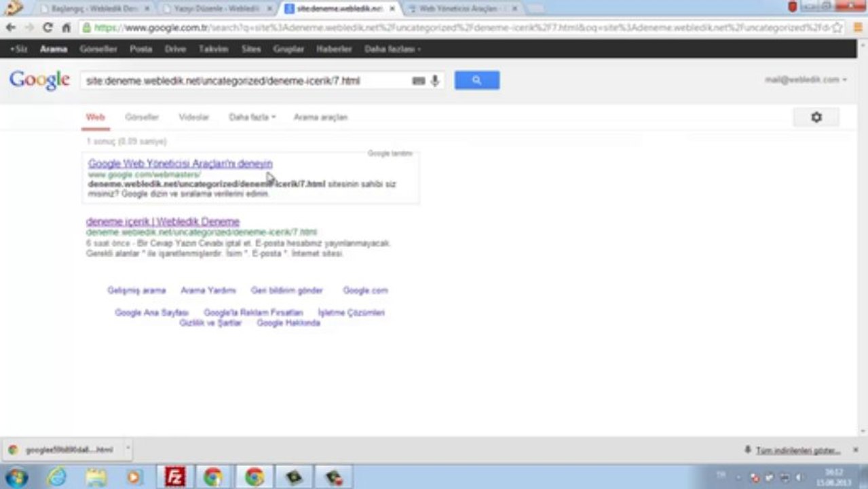This screenshot has width=868, height=489.
Task: Open the 'deneme içerik | Webledik Deneme' result
Action: [x=163, y=221]
